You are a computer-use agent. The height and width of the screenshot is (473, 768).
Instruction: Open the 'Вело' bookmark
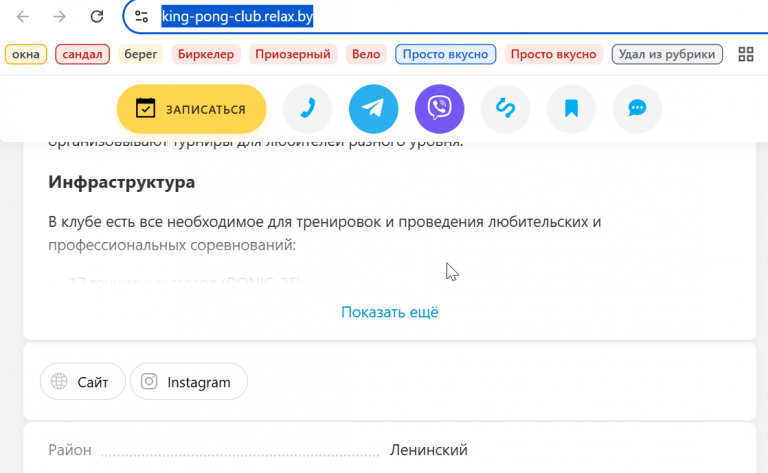pos(366,54)
